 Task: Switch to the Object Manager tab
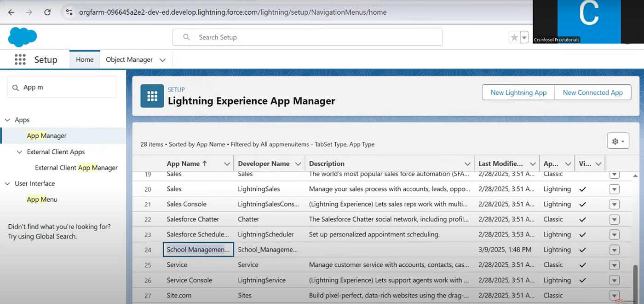click(x=129, y=59)
